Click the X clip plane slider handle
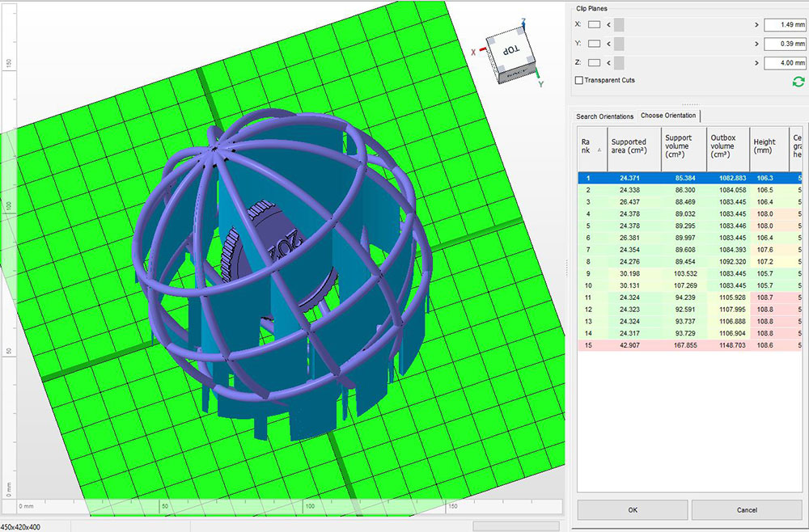The width and height of the screenshot is (809, 532). point(619,25)
